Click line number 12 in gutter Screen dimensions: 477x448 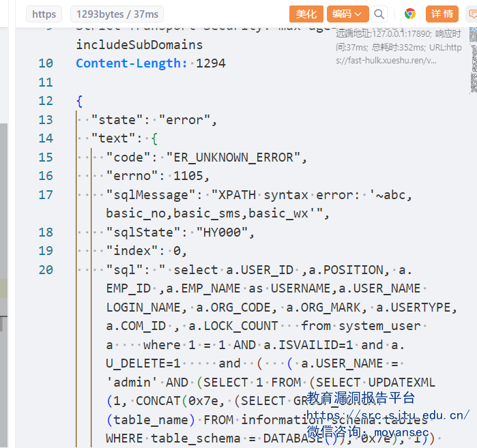pyautogui.click(x=46, y=101)
